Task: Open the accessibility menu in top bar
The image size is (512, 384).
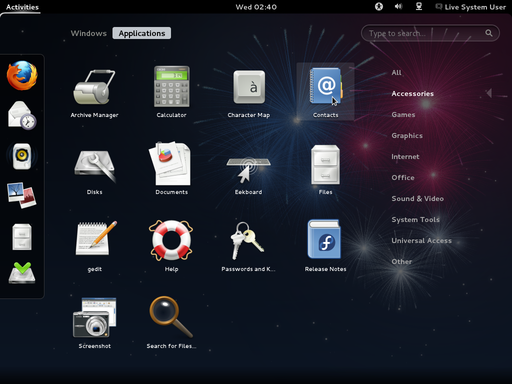Action: pos(379,7)
